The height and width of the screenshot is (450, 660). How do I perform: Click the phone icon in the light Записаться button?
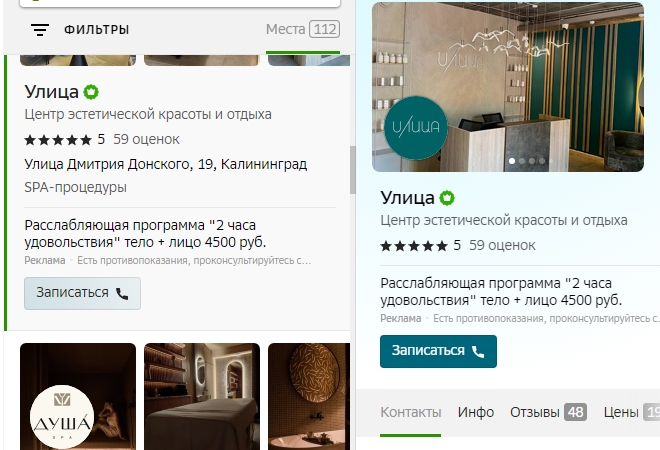(x=122, y=293)
